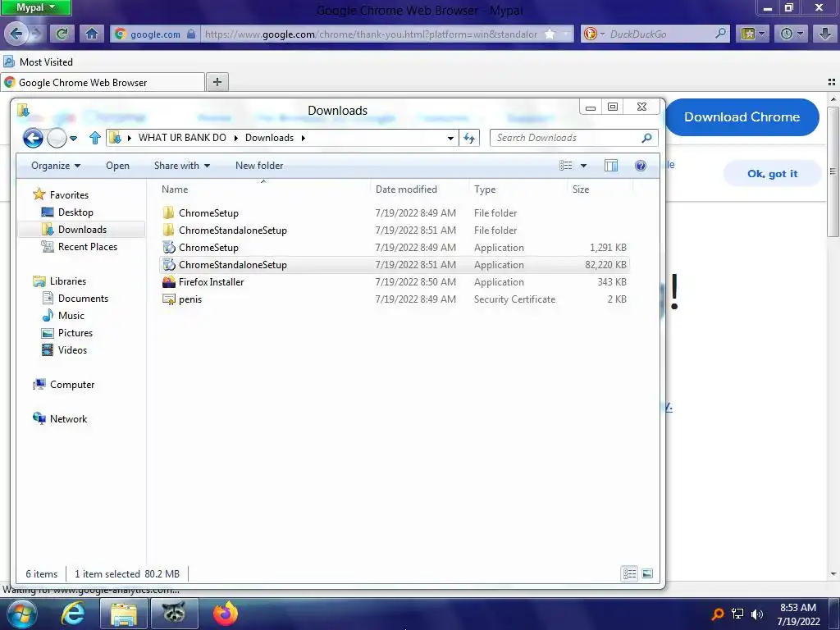Screen dimensions: 840x630
Task: Go to the Mypal home page icon
Action: (x=92, y=34)
